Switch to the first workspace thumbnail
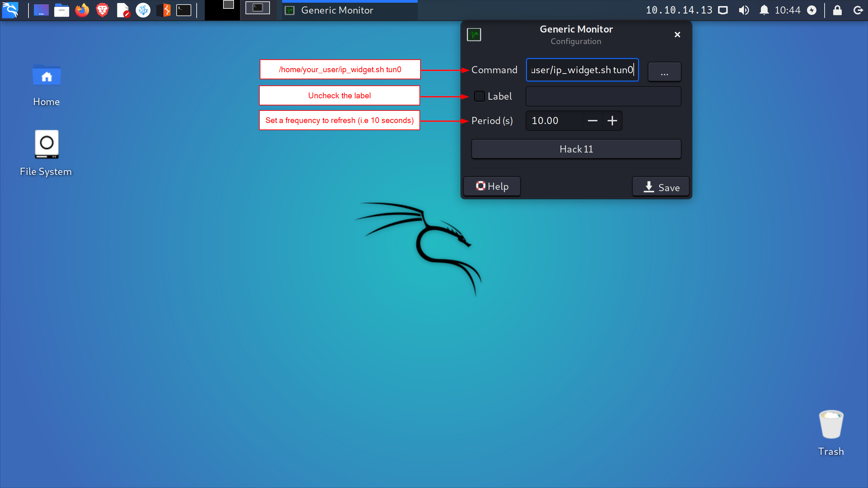868x488 pixels. [222, 10]
